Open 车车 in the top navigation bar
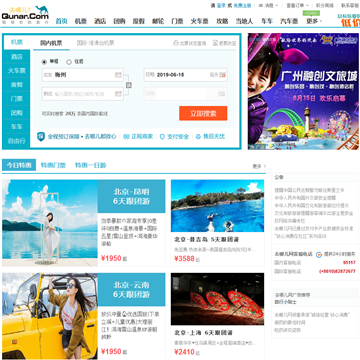This screenshot has width=360, height=360. coord(267,21)
